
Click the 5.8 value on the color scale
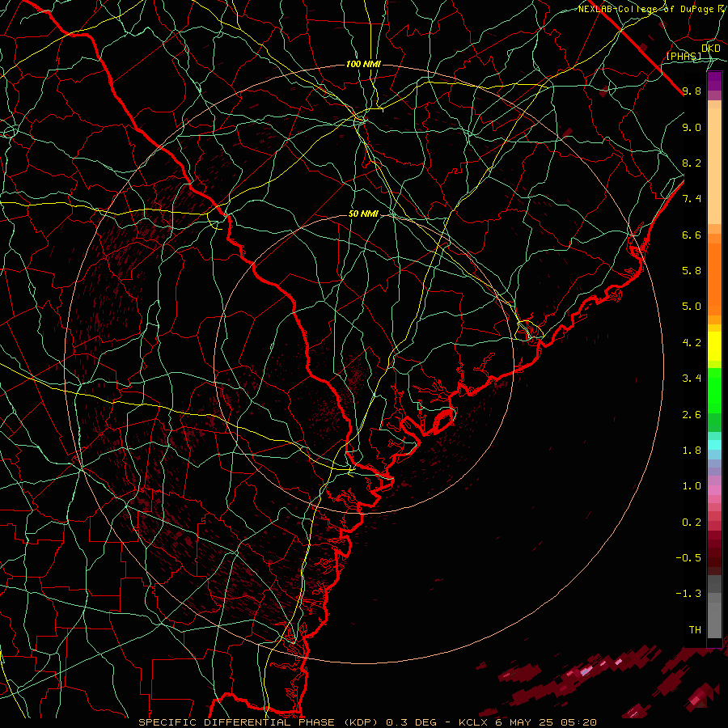coord(692,271)
